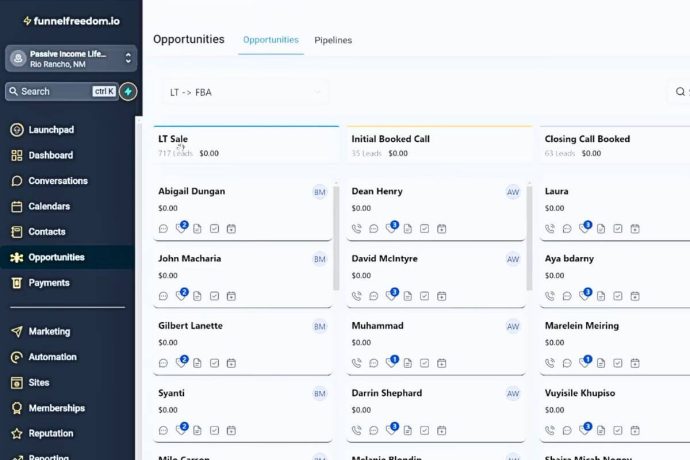Screen dimensions: 690x460
Task: Open the Automation section in the sidebar
Action: point(52,357)
